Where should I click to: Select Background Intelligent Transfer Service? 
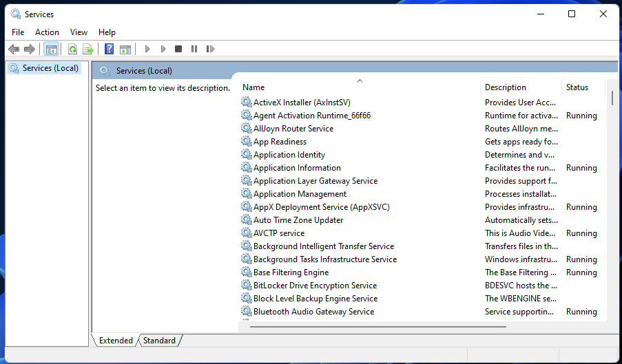click(x=324, y=246)
